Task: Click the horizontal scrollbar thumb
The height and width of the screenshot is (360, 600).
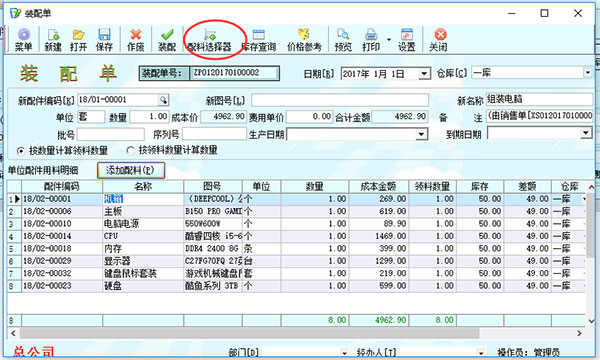Action: [x=249, y=334]
